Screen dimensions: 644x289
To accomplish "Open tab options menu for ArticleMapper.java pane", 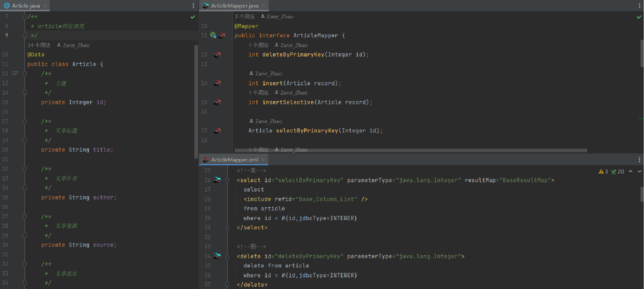I will tap(639, 6).
